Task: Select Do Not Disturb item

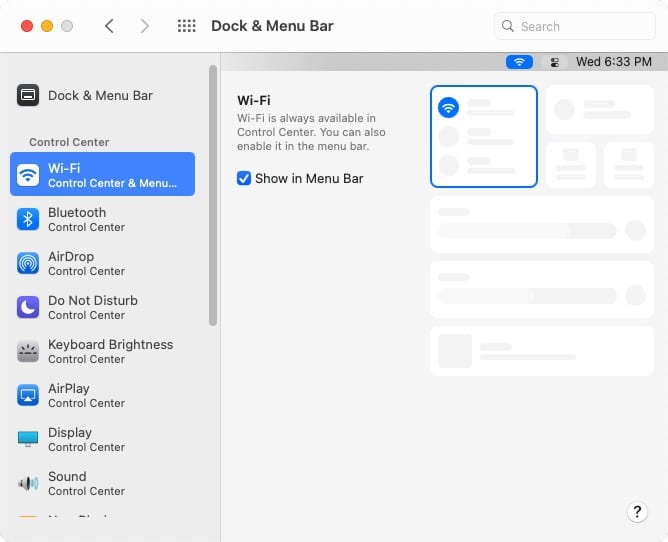Action: click(x=102, y=307)
